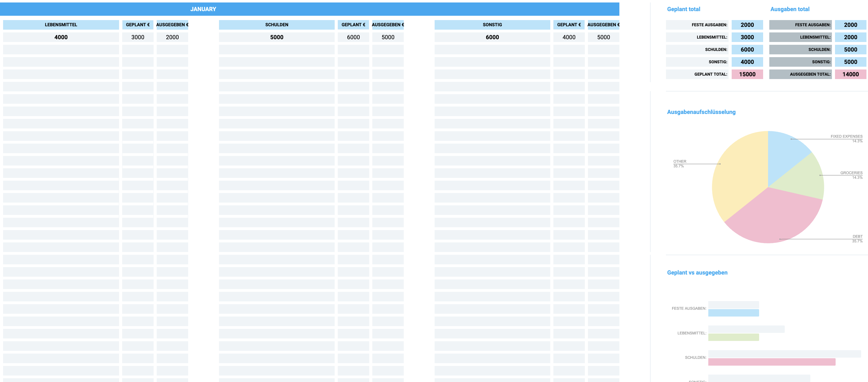Click the grey FESTE AUSGABEN planned bar
The height and width of the screenshot is (382, 868).
tap(734, 305)
